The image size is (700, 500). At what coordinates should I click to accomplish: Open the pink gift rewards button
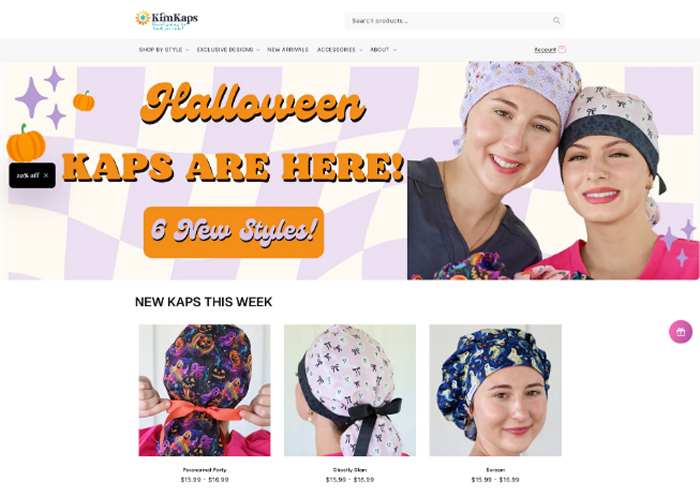click(680, 332)
